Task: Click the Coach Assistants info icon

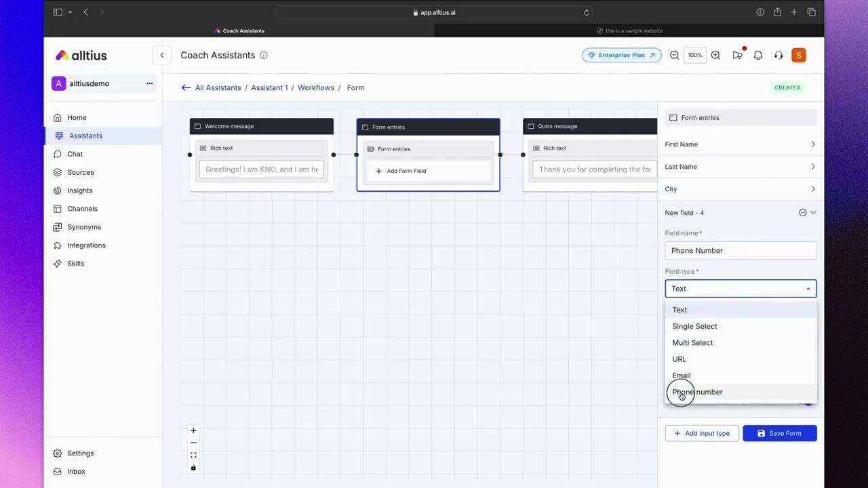Action: pos(264,56)
